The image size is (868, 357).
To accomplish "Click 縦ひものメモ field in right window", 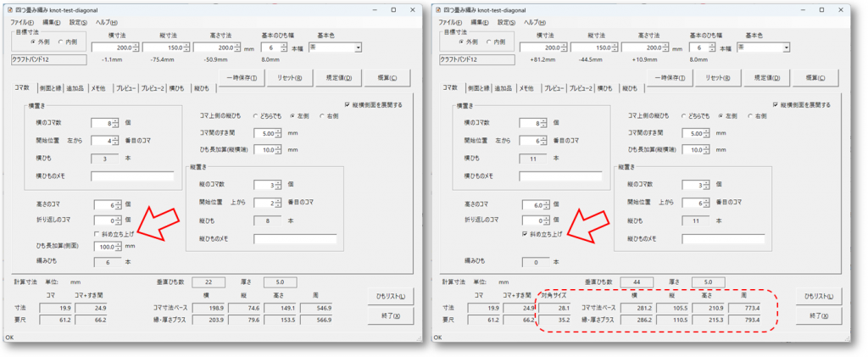I will tap(723, 239).
